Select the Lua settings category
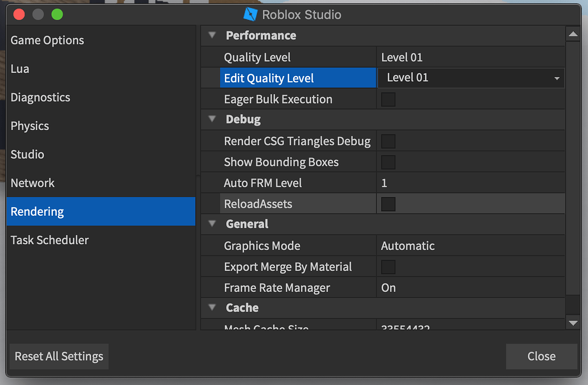Image resolution: width=588 pixels, height=385 pixels. click(x=101, y=69)
